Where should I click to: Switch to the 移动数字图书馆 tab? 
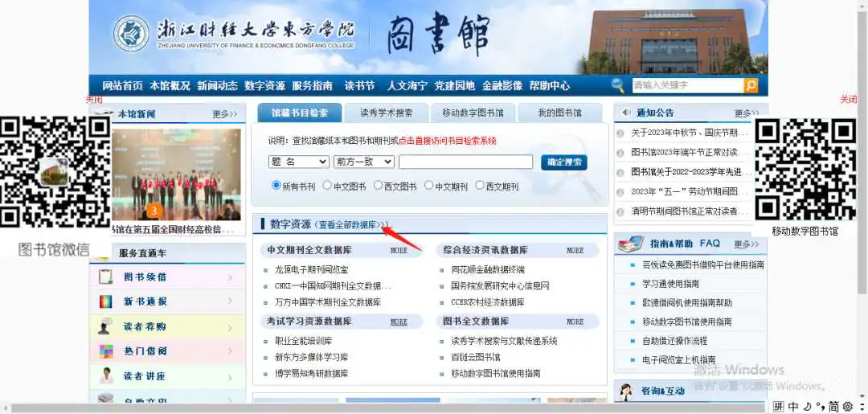tap(473, 113)
